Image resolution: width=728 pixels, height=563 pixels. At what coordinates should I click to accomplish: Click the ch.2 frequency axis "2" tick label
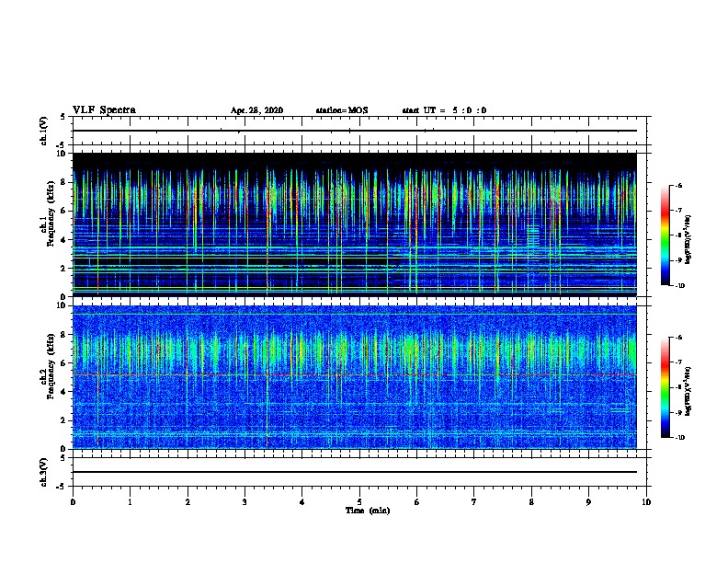coord(64,420)
